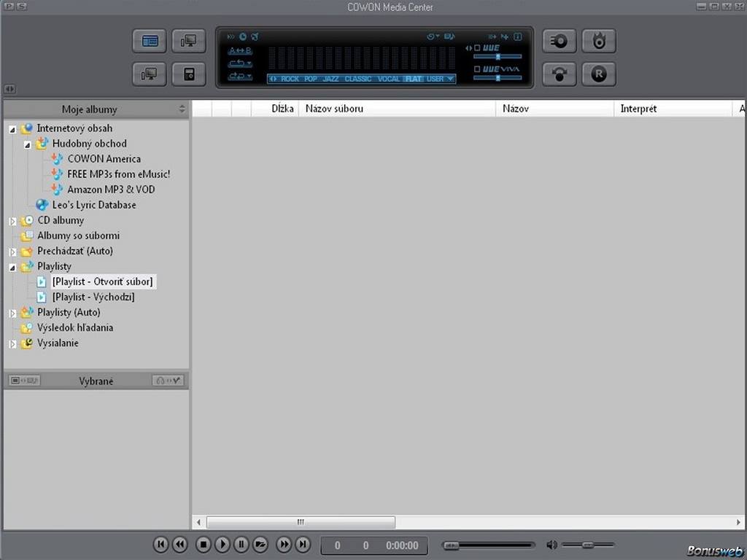The height and width of the screenshot is (560, 747).
Task: Select the CLASSIC equalizer preset
Action: coord(358,79)
